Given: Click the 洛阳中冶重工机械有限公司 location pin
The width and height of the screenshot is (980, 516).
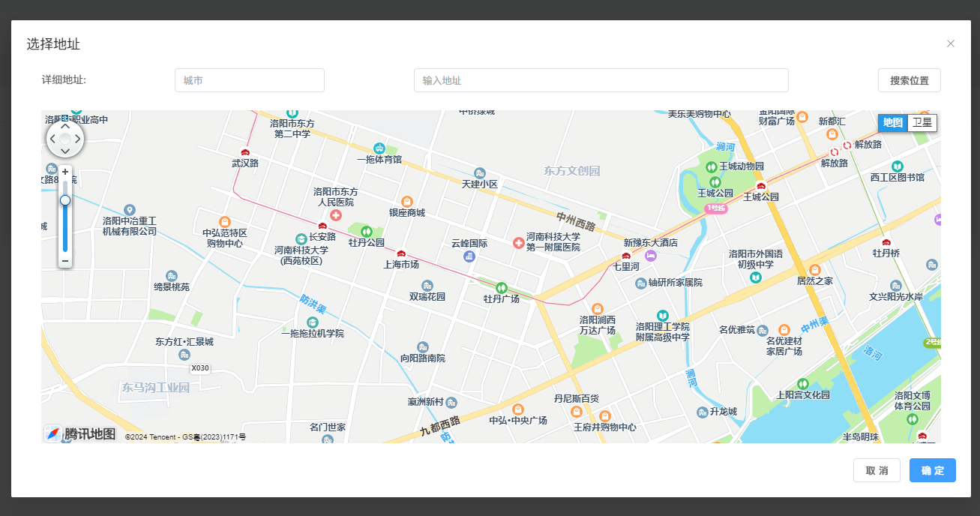Looking at the screenshot, I should pyautogui.click(x=130, y=209).
